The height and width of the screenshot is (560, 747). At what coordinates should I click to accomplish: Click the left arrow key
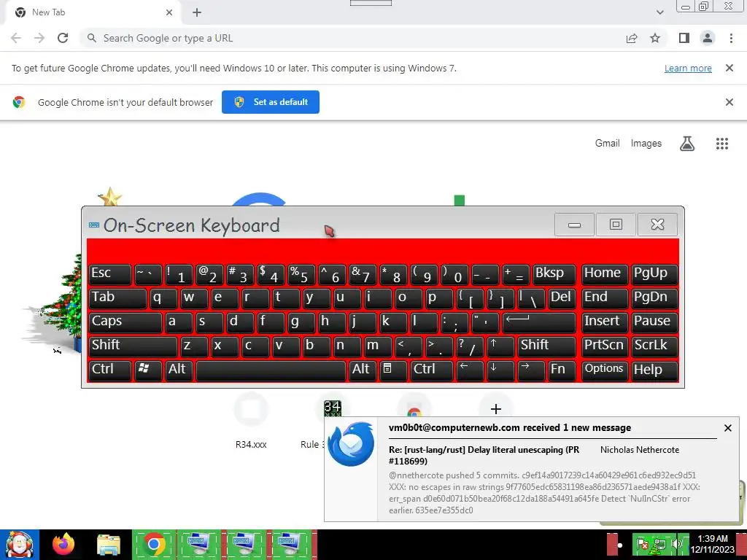click(470, 370)
